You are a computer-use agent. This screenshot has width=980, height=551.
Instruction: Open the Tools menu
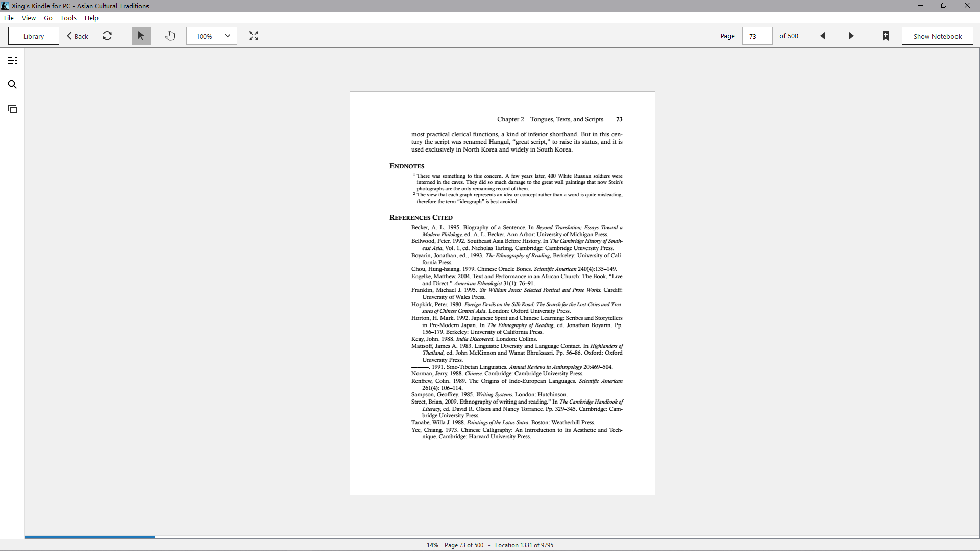click(68, 18)
